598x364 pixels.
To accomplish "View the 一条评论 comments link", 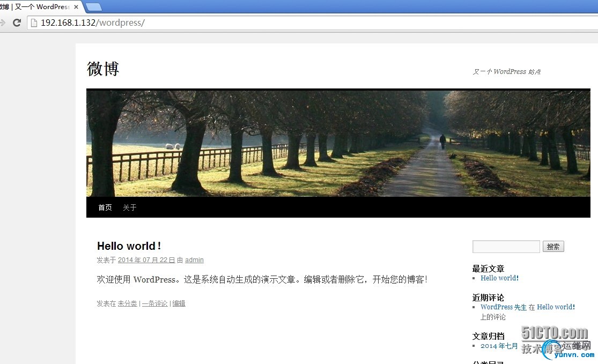I will point(155,303).
